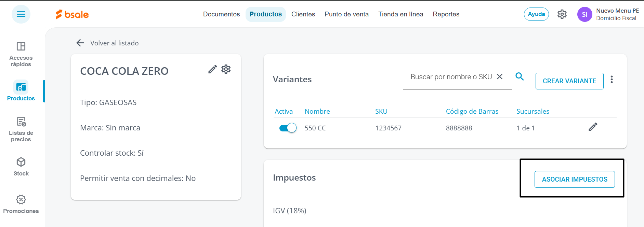Click the COCA COLA ZERO product title

click(124, 71)
